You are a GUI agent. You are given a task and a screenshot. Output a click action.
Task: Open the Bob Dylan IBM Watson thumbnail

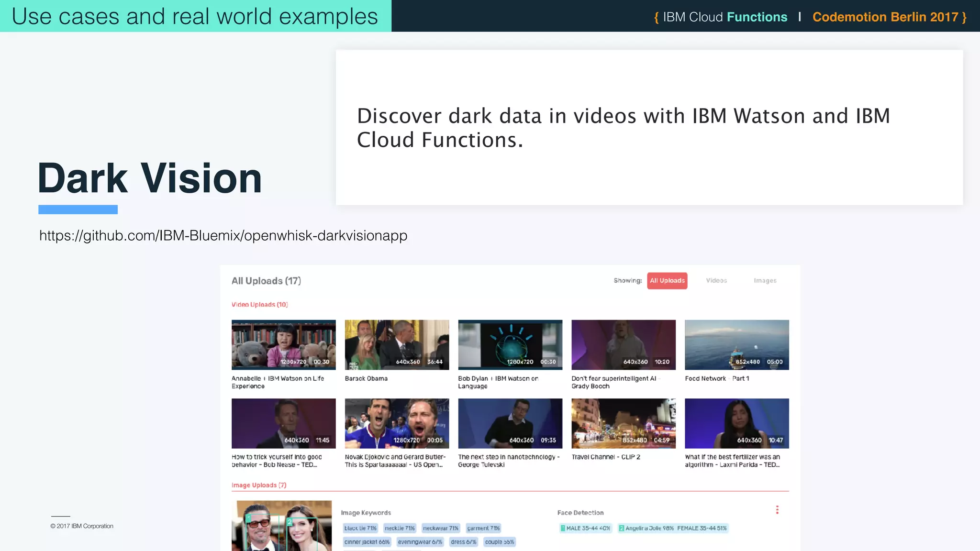click(x=510, y=345)
